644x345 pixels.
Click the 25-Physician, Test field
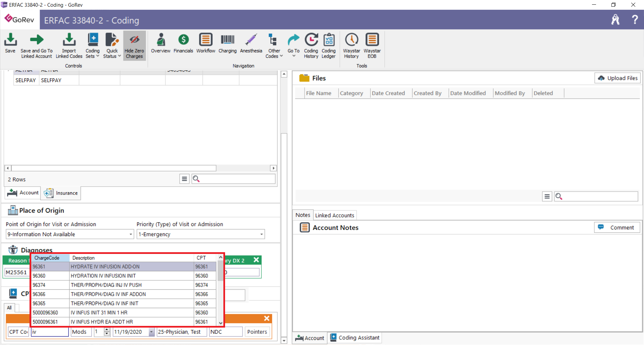click(x=182, y=332)
